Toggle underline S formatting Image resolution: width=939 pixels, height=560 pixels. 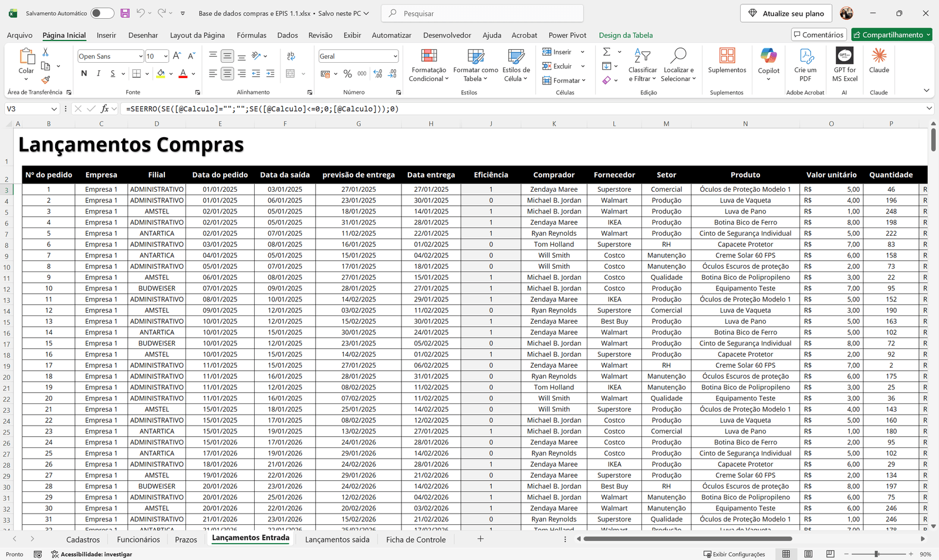[x=112, y=73]
